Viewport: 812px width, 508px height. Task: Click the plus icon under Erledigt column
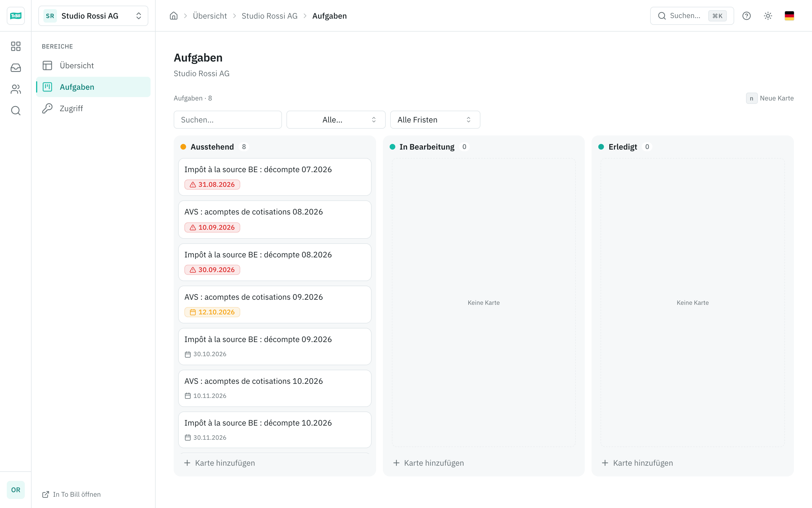coord(605,463)
